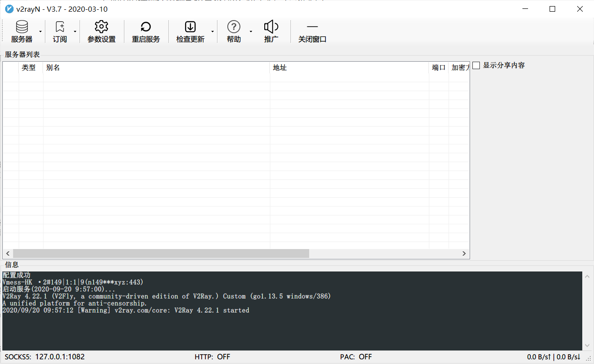Image resolution: width=594 pixels, height=364 pixels.
Task: Minimize the v2rayN window
Action: (525, 9)
